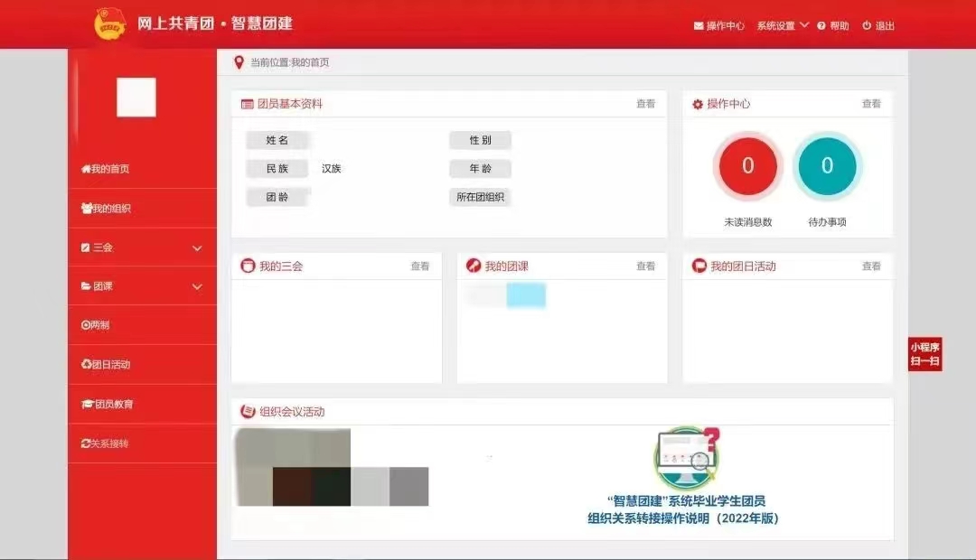The width and height of the screenshot is (976, 560).
Task: Go to 我的组织 in sidebar
Action: point(107,209)
